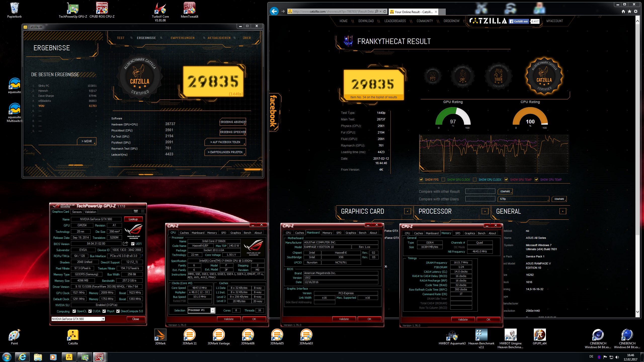Click the Bus Interface question mark in GPU-Z

(142, 256)
